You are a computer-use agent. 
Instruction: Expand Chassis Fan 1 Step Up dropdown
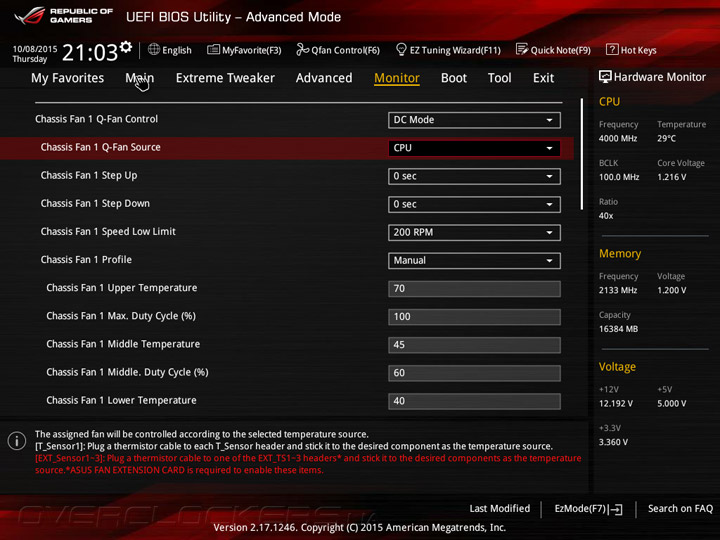tap(474, 176)
